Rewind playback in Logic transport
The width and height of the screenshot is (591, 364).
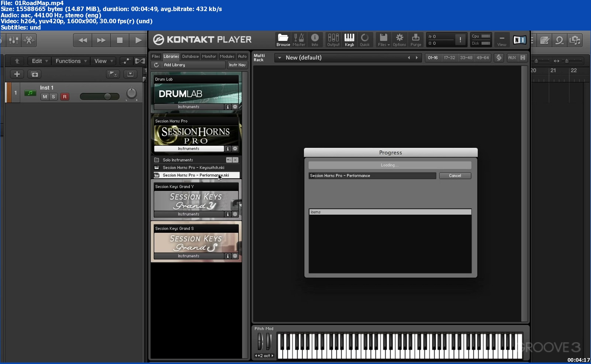pos(83,40)
